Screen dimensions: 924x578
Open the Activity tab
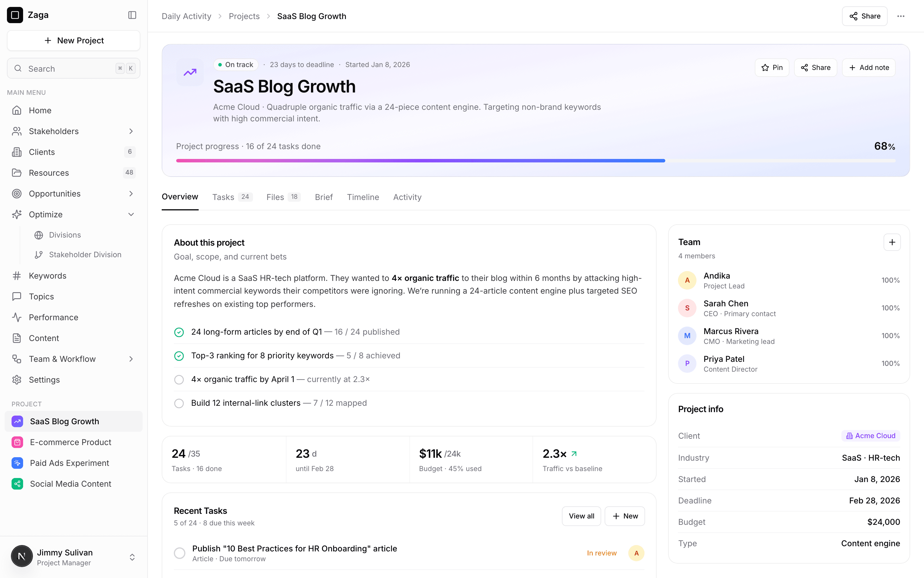click(x=407, y=197)
